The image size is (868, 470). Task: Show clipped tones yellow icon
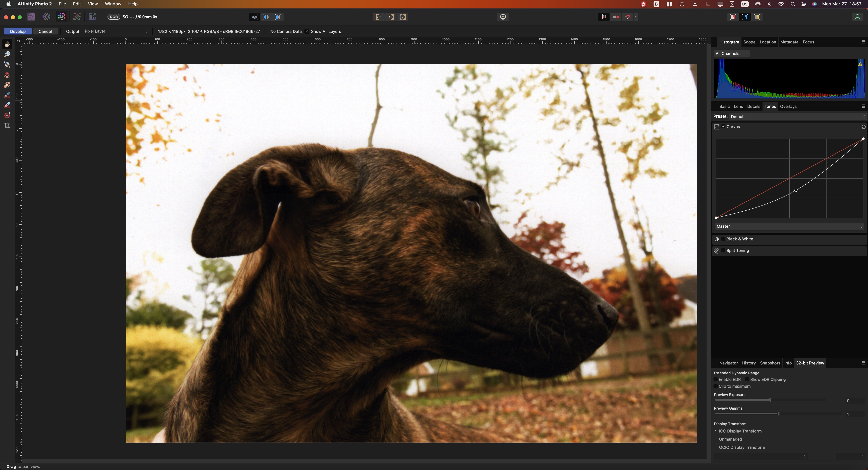[x=757, y=17]
